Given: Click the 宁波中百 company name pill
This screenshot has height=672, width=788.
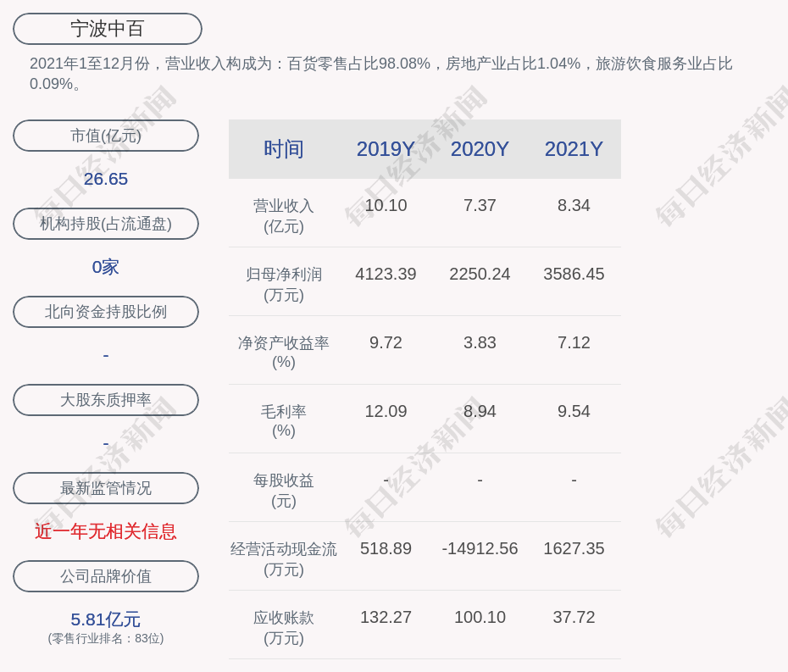Looking at the screenshot, I should click(x=108, y=29).
